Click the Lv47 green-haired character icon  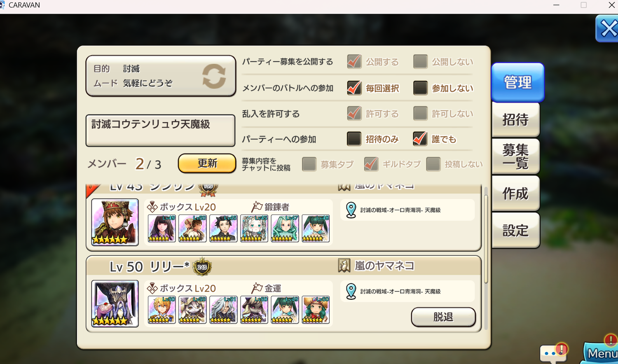(x=285, y=228)
